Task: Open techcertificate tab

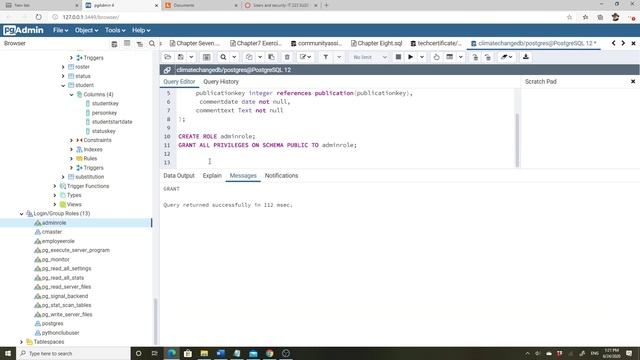Action: (x=436, y=43)
